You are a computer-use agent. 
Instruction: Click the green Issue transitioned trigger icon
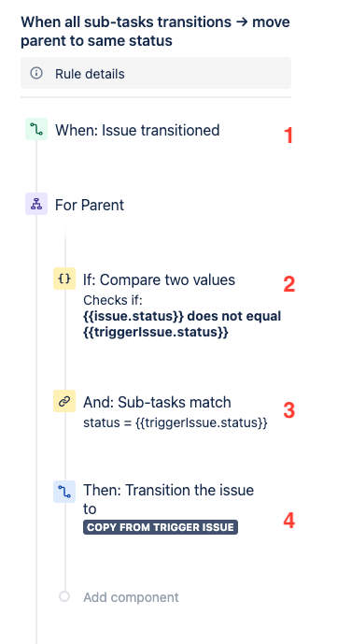pyautogui.click(x=36, y=129)
